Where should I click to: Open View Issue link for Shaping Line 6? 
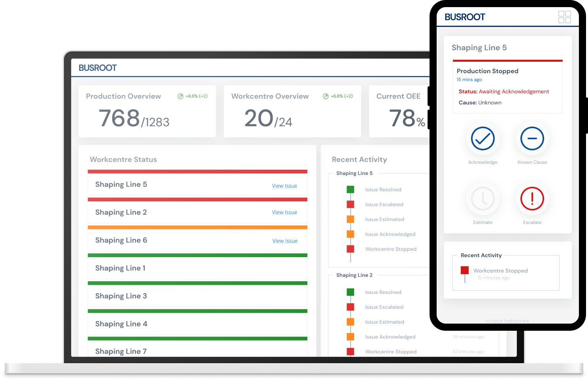[285, 241]
